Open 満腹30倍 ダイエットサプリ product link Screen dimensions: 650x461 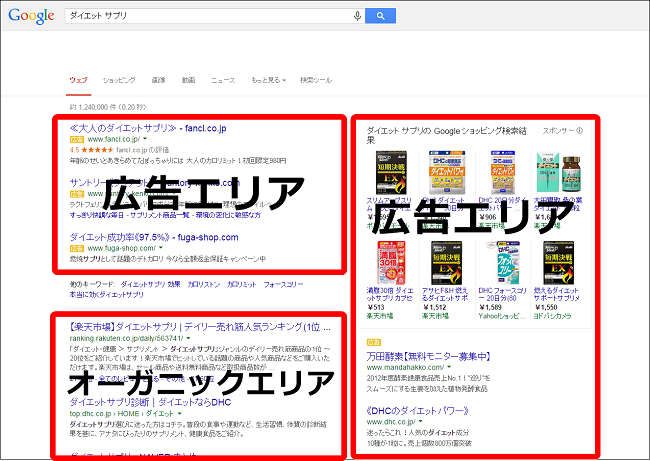(390, 294)
